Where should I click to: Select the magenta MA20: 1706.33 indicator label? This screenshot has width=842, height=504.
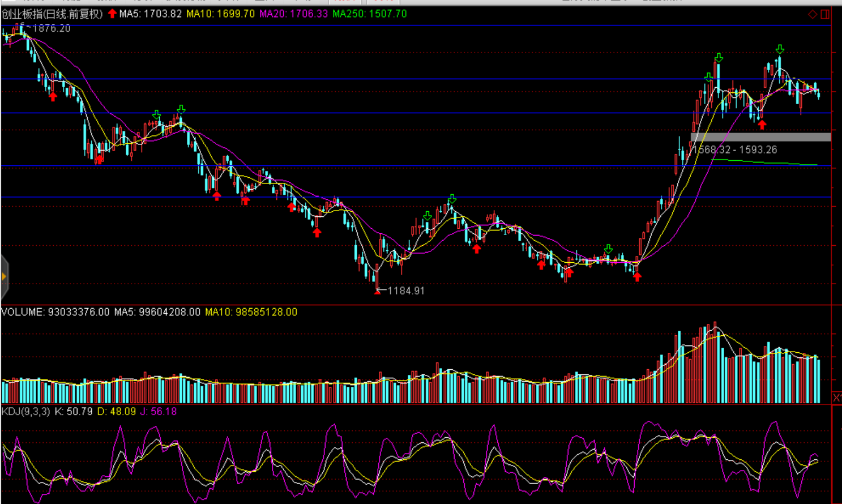coord(293,14)
